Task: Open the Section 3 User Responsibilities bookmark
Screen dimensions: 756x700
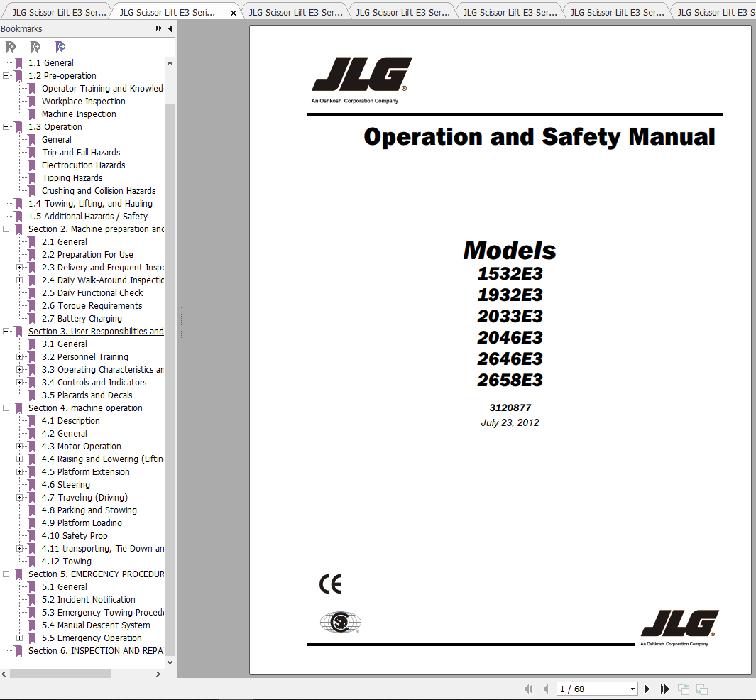Action: click(x=96, y=331)
